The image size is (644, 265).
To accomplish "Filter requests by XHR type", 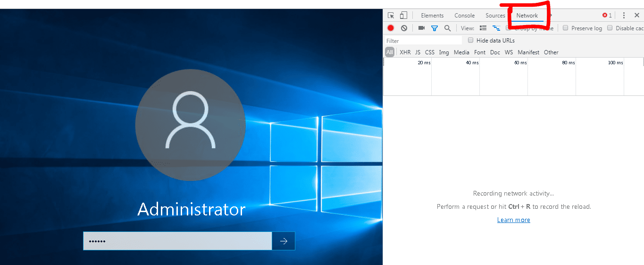I will (405, 52).
